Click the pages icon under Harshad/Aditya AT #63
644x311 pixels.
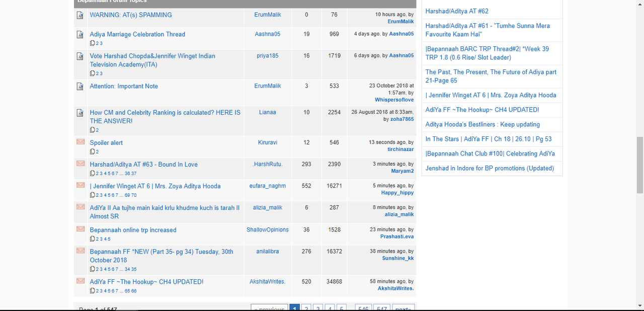pyautogui.click(x=93, y=173)
